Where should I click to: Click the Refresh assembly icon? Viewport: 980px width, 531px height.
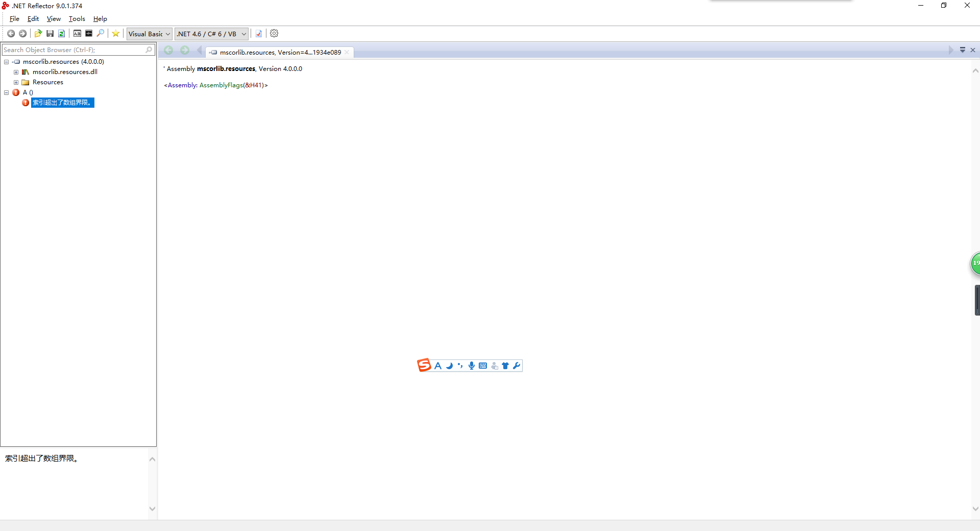[61, 34]
